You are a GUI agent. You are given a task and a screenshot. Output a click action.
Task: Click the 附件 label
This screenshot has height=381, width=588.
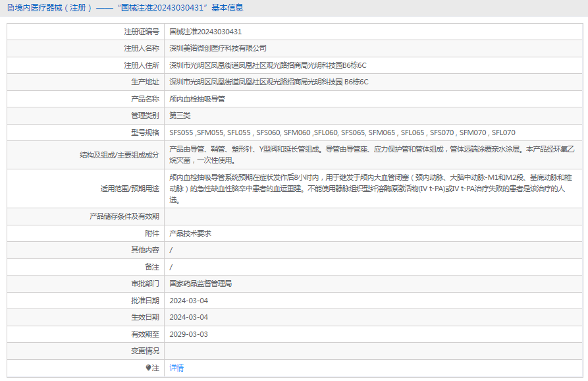152,233
